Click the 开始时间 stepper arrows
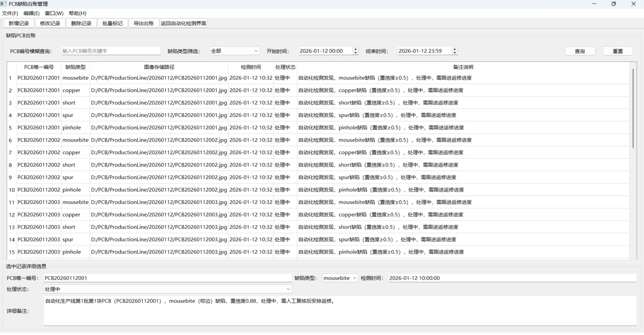644x335 pixels. tap(356, 51)
